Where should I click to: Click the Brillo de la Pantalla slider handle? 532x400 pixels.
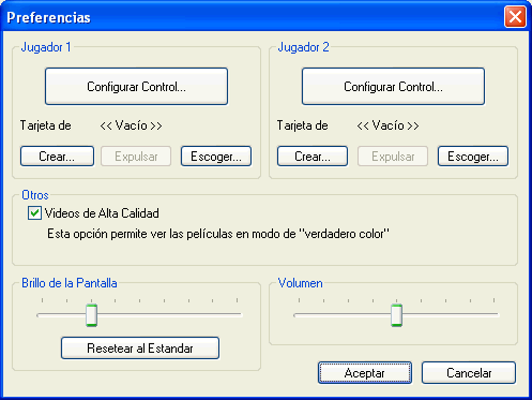coord(92,315)
